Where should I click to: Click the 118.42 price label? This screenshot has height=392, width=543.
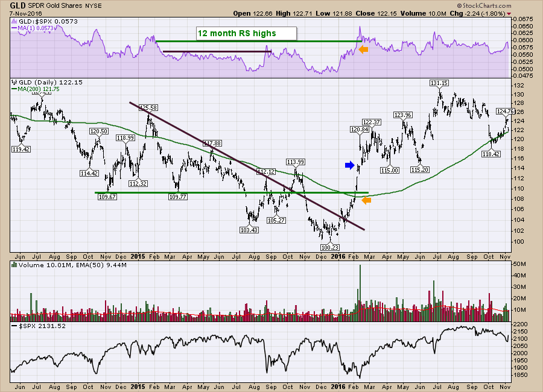(x=491, y=154)
